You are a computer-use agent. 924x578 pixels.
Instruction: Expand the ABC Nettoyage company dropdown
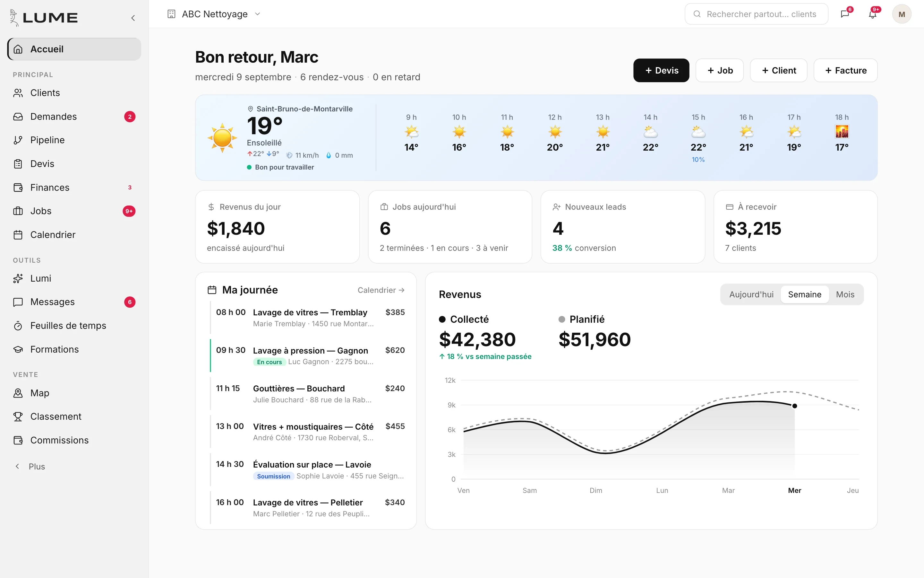[214, 14]
